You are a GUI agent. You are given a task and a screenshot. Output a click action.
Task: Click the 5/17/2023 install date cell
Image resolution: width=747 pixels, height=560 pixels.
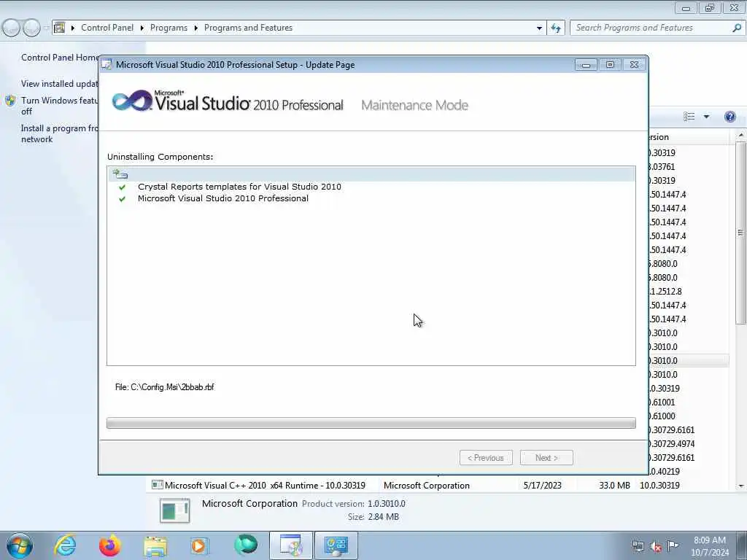pyautogui.click(x=542, y=485)
